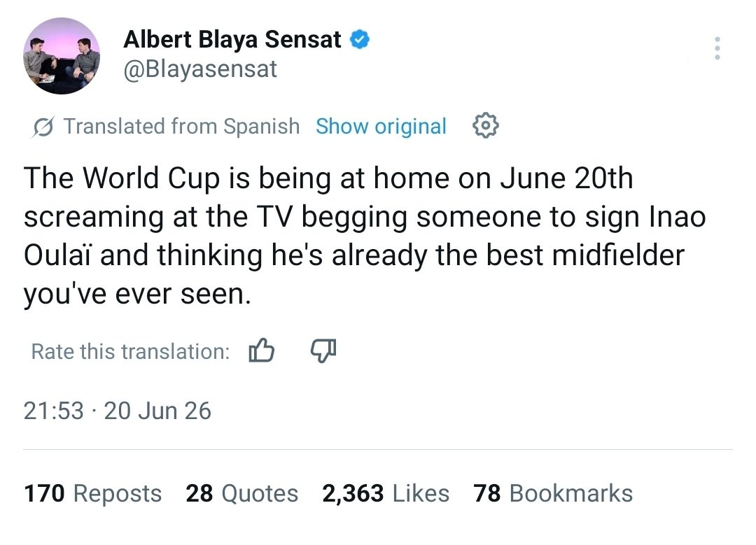
Task: Open Albert Blaya Sensat profile picture
Action: tap(61, 56)
